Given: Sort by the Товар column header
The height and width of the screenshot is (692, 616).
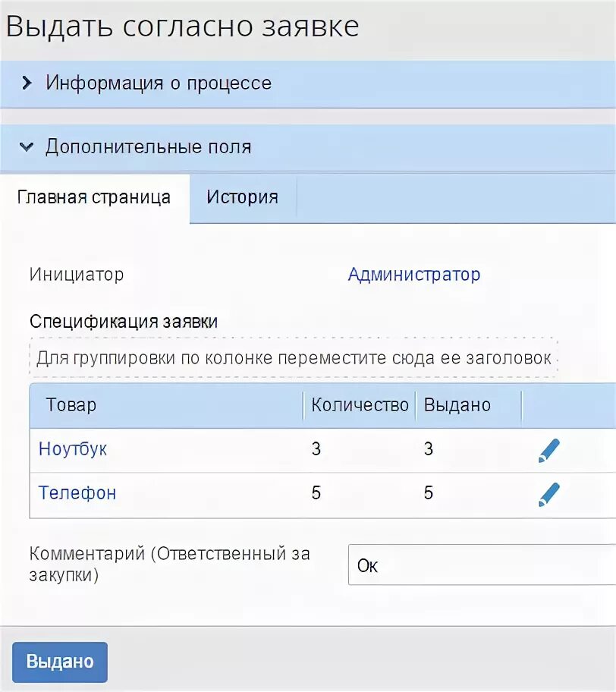Looking at the screenshot, I should tap(71, 404).
